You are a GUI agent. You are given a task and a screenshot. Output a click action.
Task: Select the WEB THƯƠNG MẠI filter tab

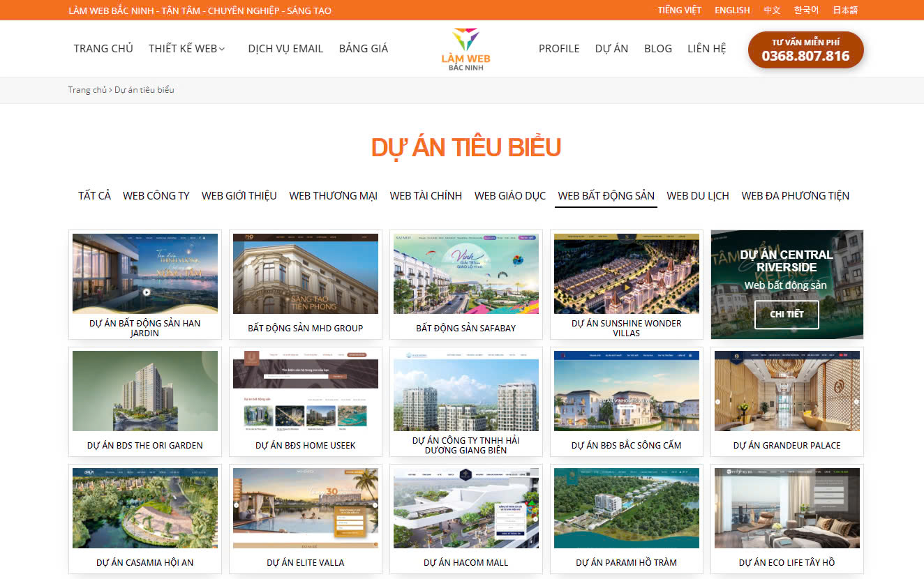tap(333, 196)
